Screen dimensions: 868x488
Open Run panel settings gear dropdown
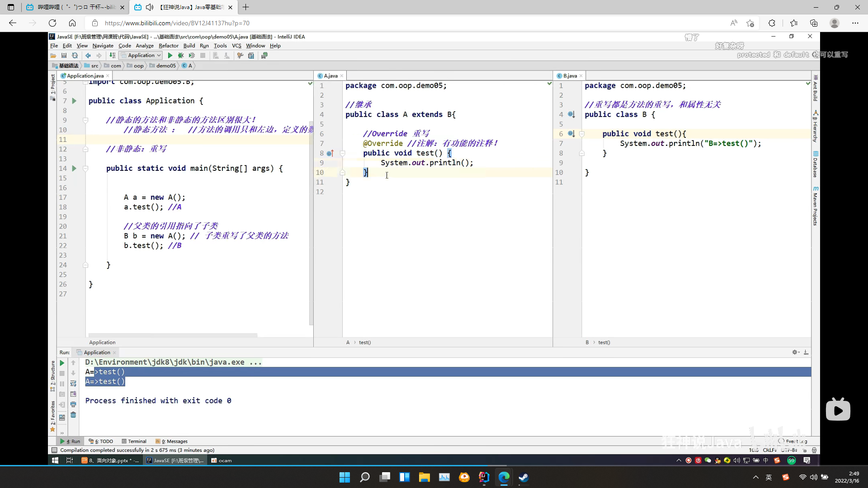click(x=796, y=352)
